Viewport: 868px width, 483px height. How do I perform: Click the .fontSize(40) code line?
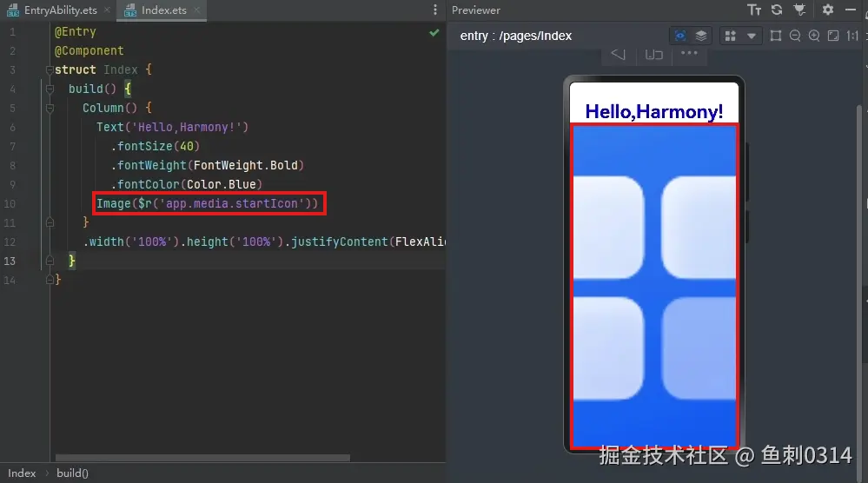[155, 146]
